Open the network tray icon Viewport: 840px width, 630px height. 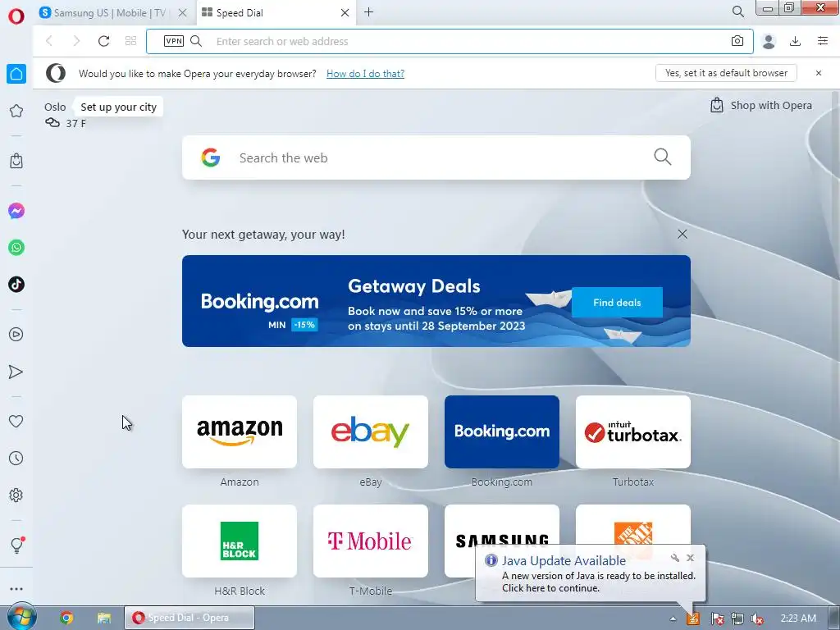(737, 619)
